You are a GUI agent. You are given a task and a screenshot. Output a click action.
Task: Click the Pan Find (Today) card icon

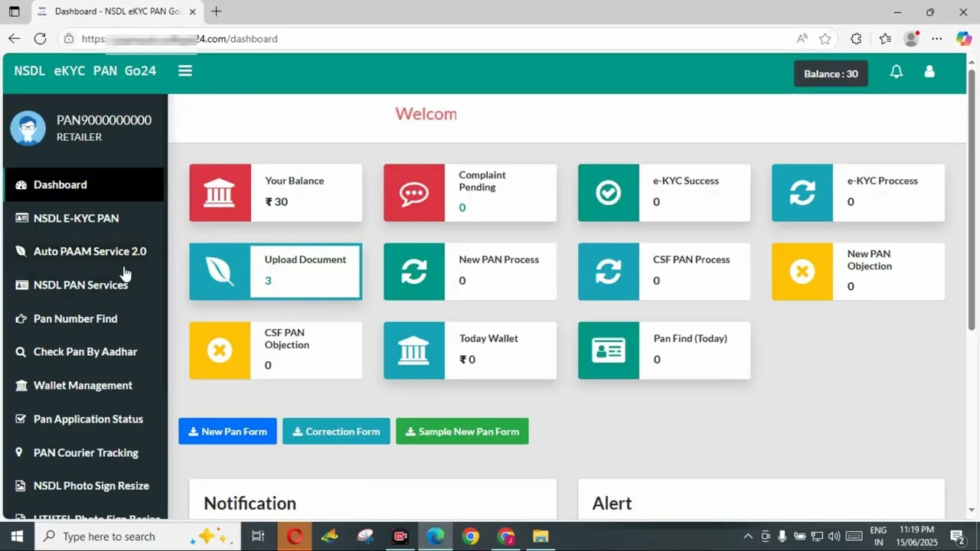[x=609, y=350]
